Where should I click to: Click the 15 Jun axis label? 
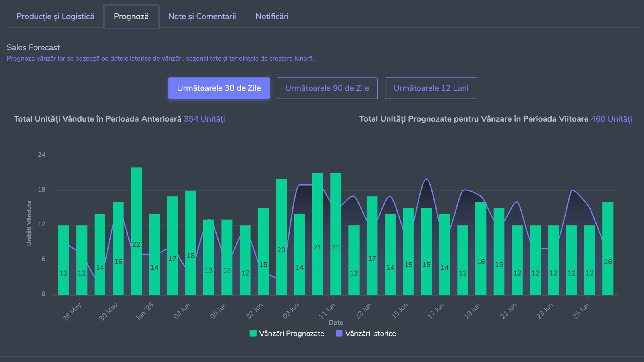point(400,311)
